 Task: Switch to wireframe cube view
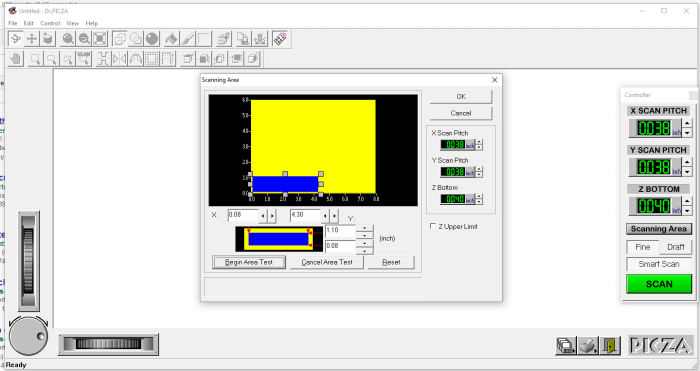pyautogui.click(x=120, y=39)
